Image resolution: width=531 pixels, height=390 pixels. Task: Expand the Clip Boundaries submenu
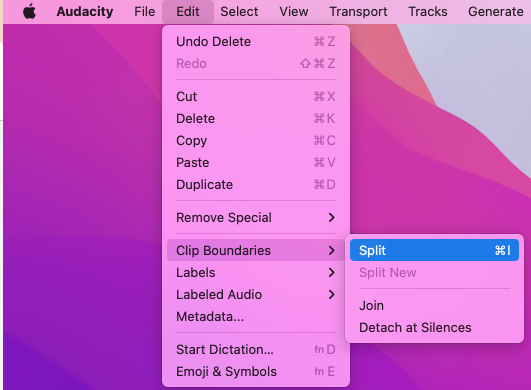256,250
